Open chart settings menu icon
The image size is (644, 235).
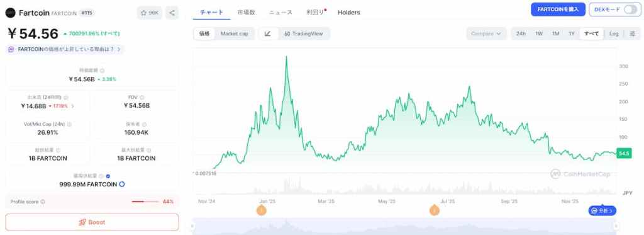point(633,34)
